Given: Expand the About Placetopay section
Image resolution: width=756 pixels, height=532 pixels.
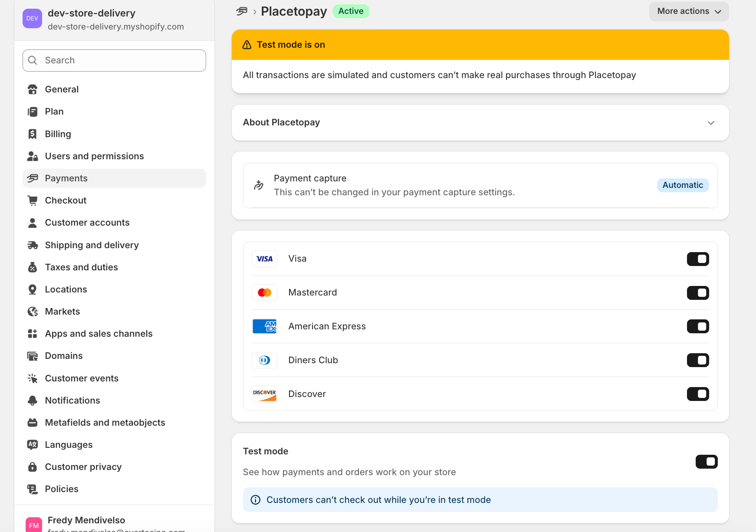Looking at the screenshot, I should [x=710, y=123].
